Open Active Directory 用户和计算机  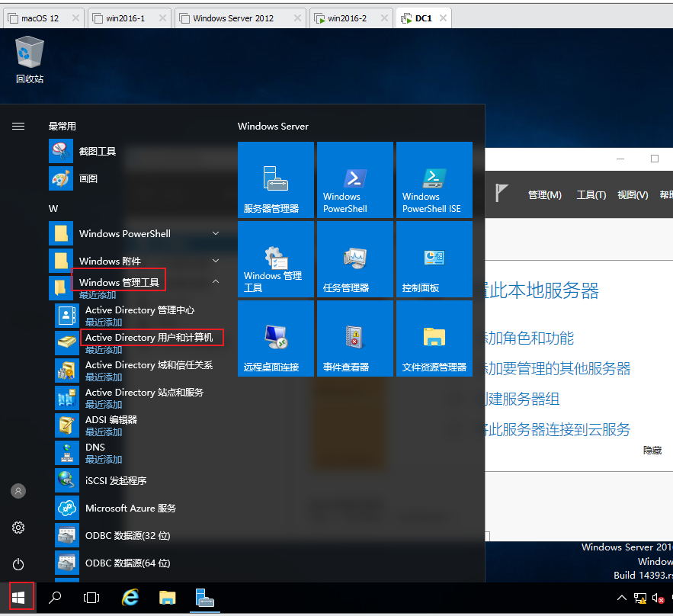click(149, 338)
